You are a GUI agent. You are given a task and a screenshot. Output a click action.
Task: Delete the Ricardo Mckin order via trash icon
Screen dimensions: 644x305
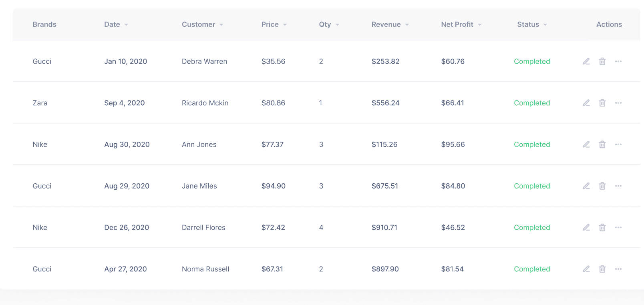[x=602, y=103]
